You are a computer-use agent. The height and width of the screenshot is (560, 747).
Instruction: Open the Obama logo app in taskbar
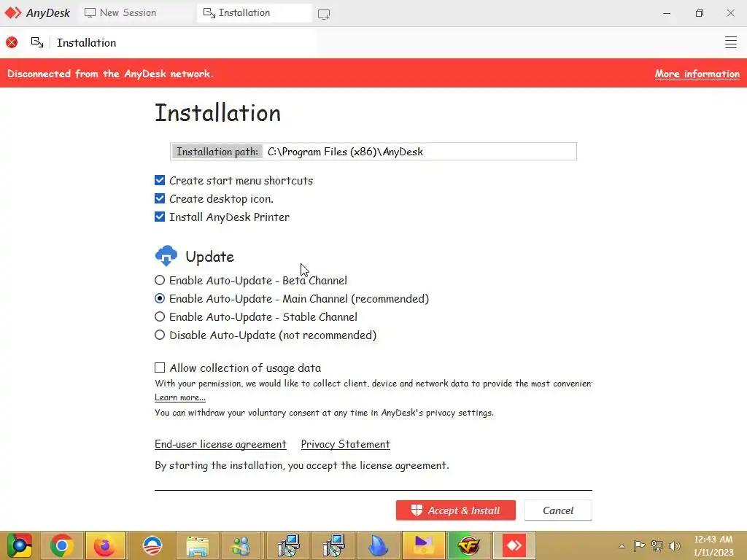point(152,545)
